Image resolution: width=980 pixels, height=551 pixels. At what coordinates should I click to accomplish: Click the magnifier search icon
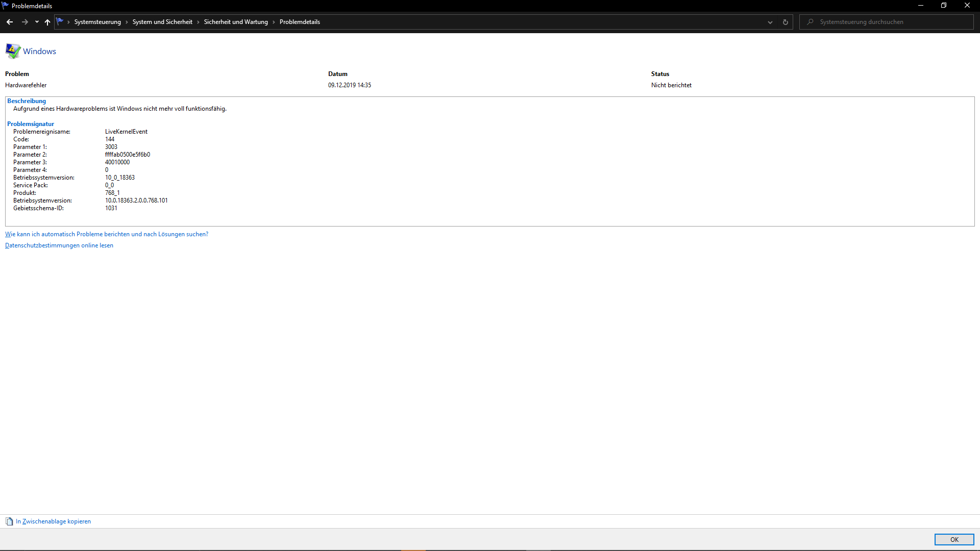tap(810, 22)
